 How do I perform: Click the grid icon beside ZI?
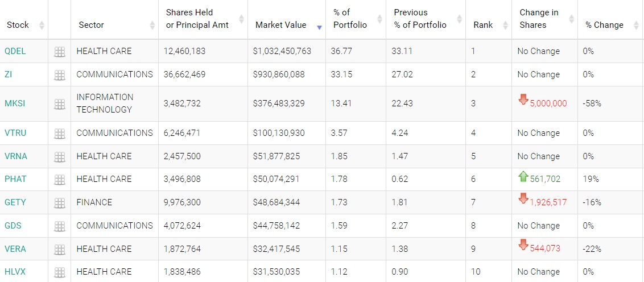[59, 75]
